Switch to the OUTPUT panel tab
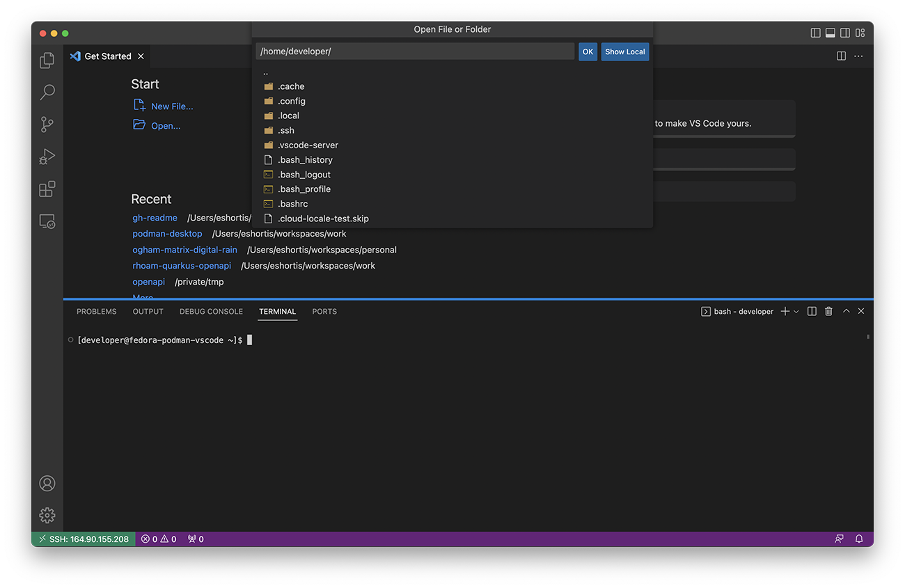The height and width of the screenshot is (588, 905). pos(148,312)
